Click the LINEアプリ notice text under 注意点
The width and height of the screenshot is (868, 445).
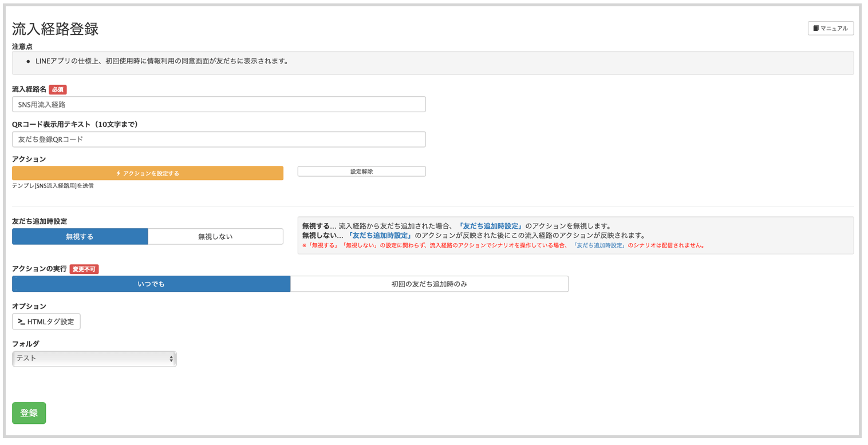[x=161, y=61]
